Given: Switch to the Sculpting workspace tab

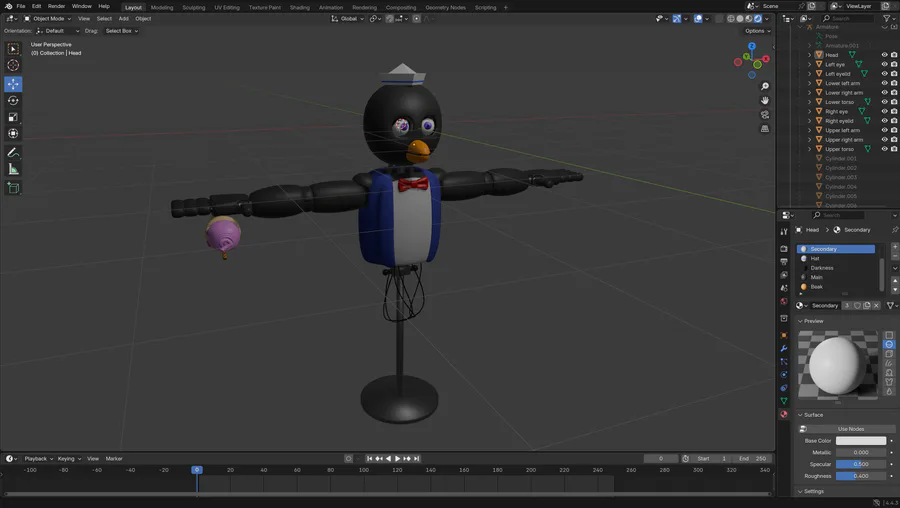Looking at the screenshot, I should coord(193,7).
